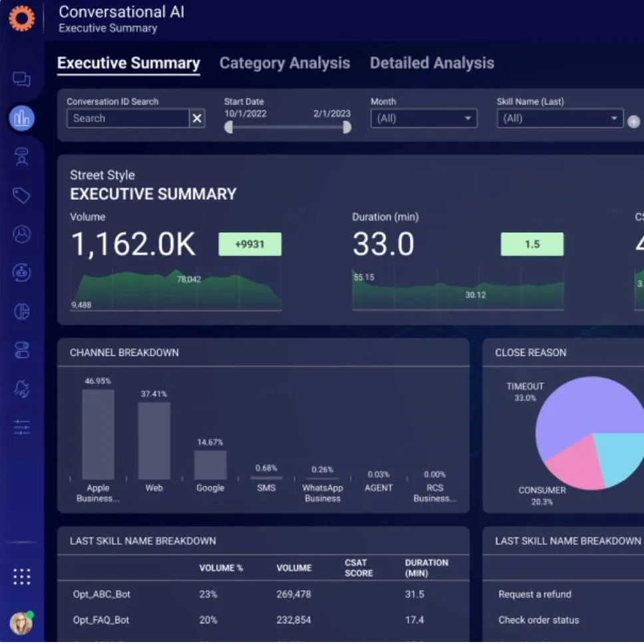Select the +9931 volume change badge
The image size is (644, 644).
coord(250,244)
